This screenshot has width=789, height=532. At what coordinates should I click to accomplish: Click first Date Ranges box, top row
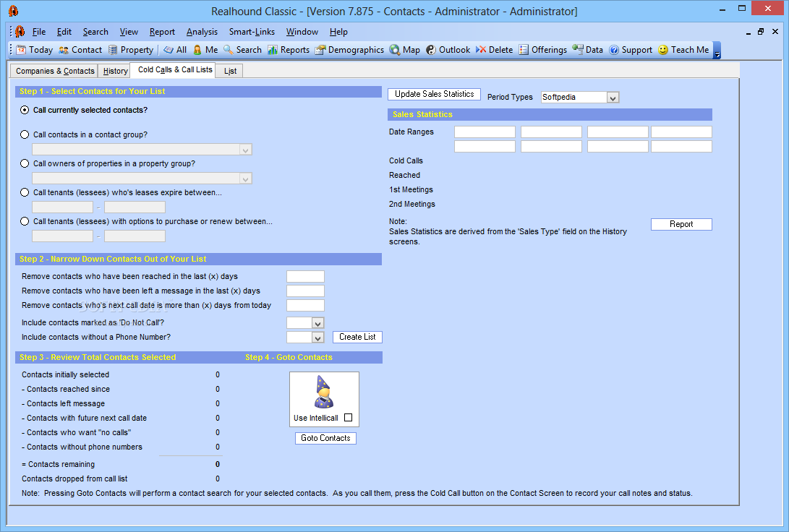click(x=485, y=132)
